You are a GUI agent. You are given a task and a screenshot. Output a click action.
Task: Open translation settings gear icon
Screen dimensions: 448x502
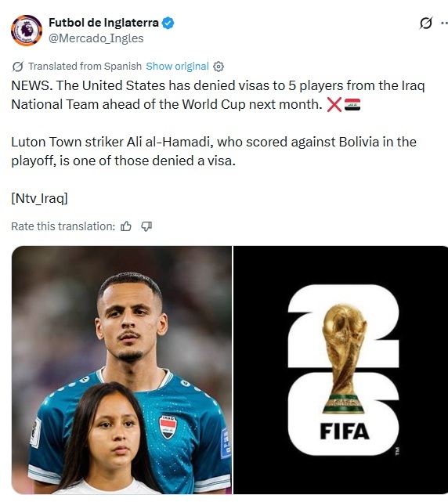[219, 67]
